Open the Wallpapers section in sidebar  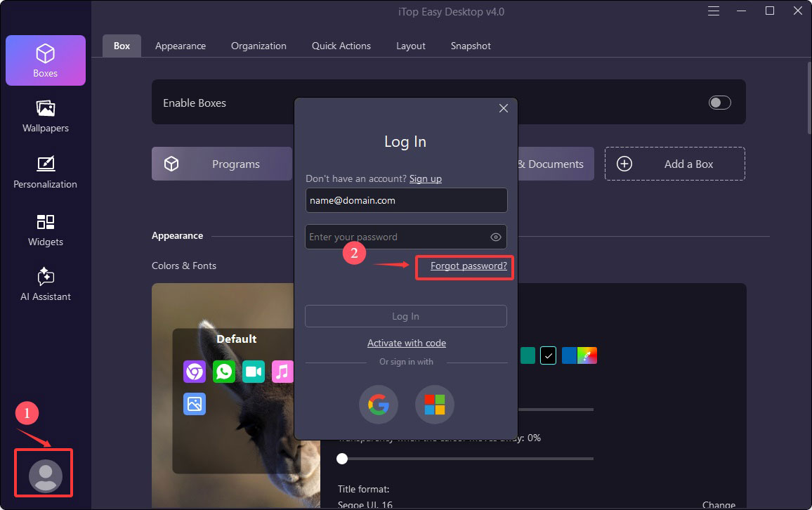point(45,116)
